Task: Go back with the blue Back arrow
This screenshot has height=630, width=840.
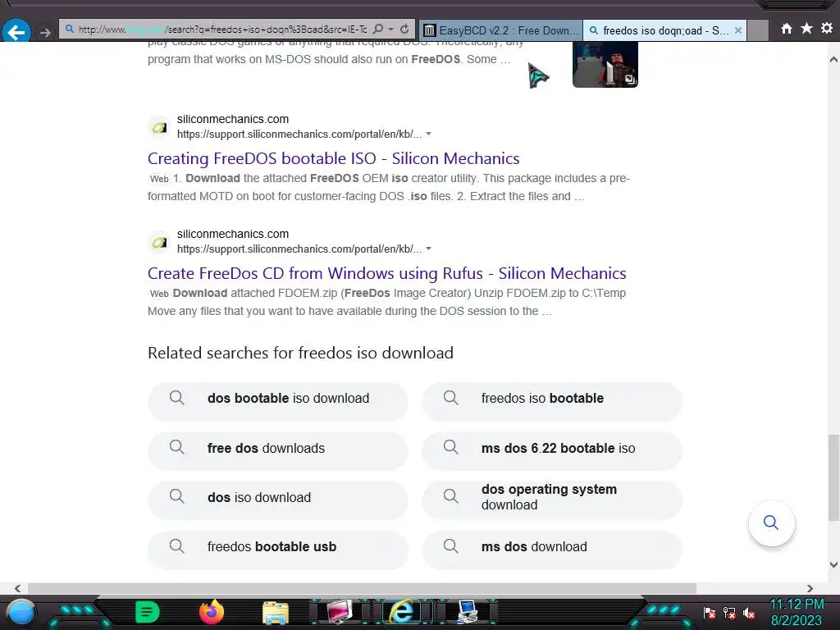Action: coord(16,31)
